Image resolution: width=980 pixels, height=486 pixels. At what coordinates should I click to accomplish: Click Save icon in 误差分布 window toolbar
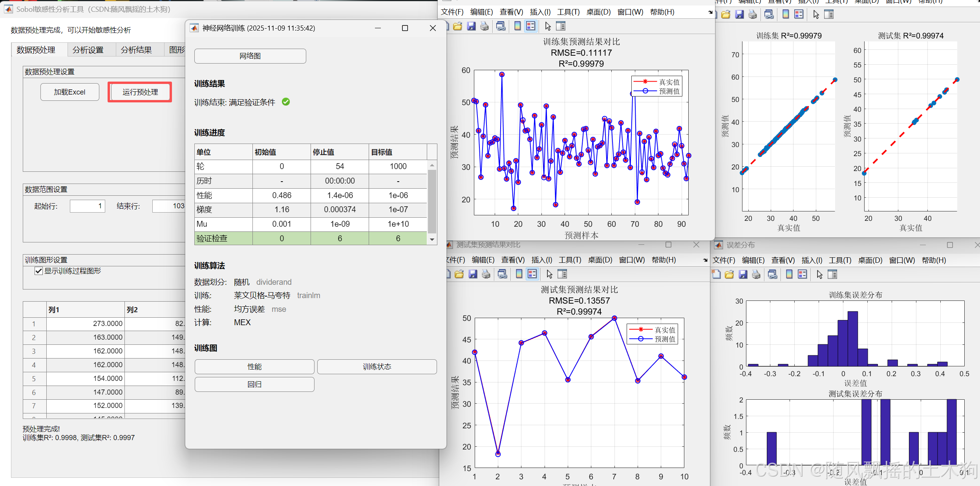(743, 274)
